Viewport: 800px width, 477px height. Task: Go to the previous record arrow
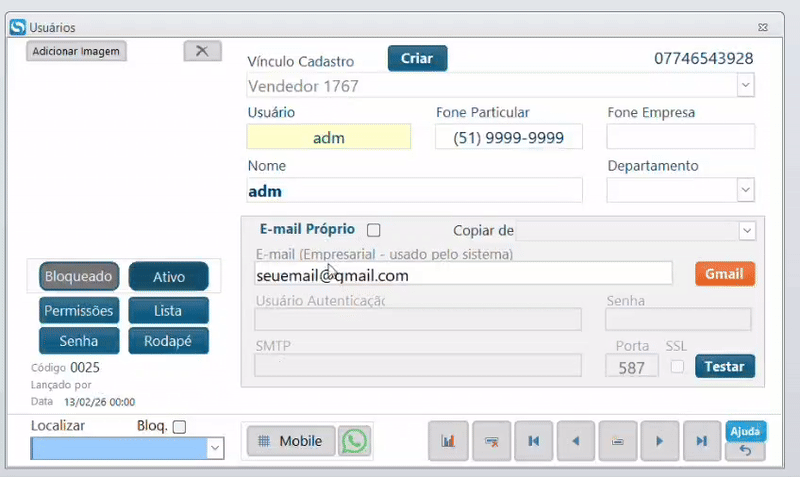coord(576,441)
